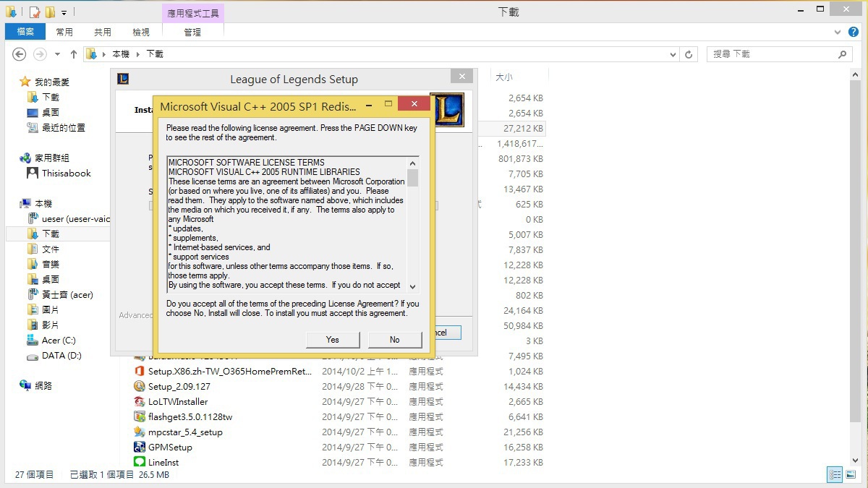The height and width of the screenshot is (488, 868).
Task: Sort files by the 大小 column header
Action: click(x=504, y=77)
